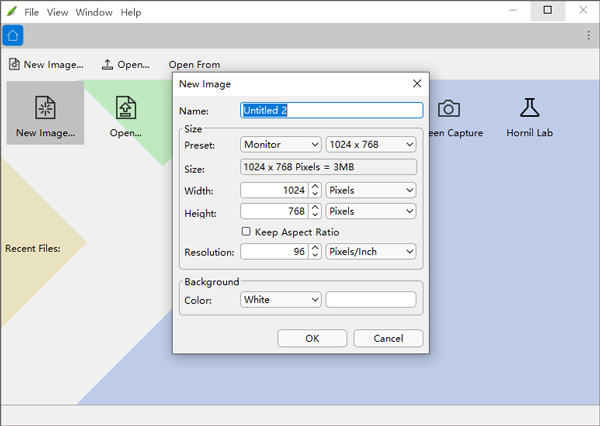Click the background color swatch box
Image resolution: width=600 pixels, height=426 pixels.
370,299
